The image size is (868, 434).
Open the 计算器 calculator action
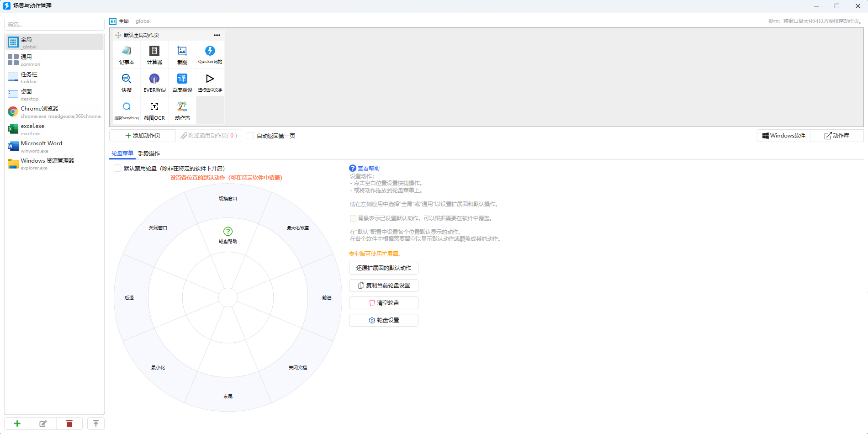(x=154, y=51)
